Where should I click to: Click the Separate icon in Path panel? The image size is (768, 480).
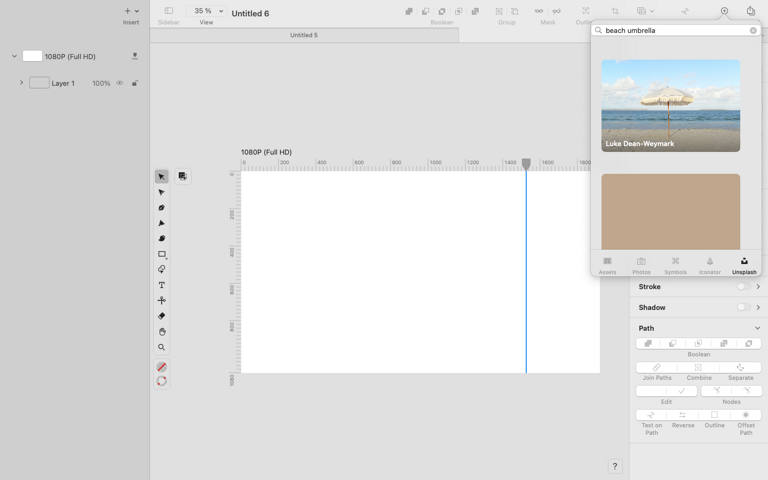pyautogui.click(x=740, y=367)
